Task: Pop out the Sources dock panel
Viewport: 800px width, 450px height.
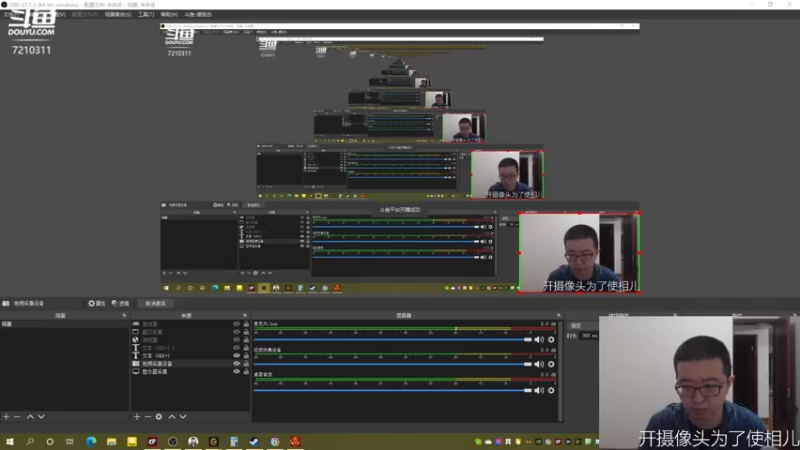Action: point(245,315)
